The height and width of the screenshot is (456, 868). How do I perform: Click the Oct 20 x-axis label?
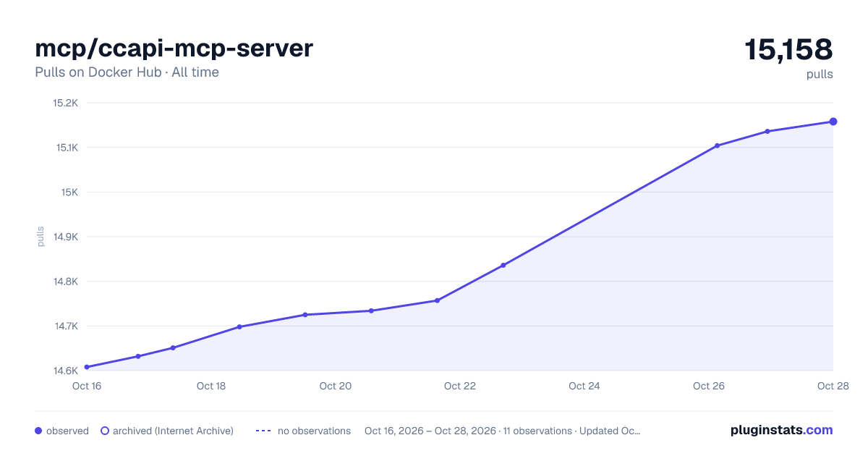tap(336, 386)
